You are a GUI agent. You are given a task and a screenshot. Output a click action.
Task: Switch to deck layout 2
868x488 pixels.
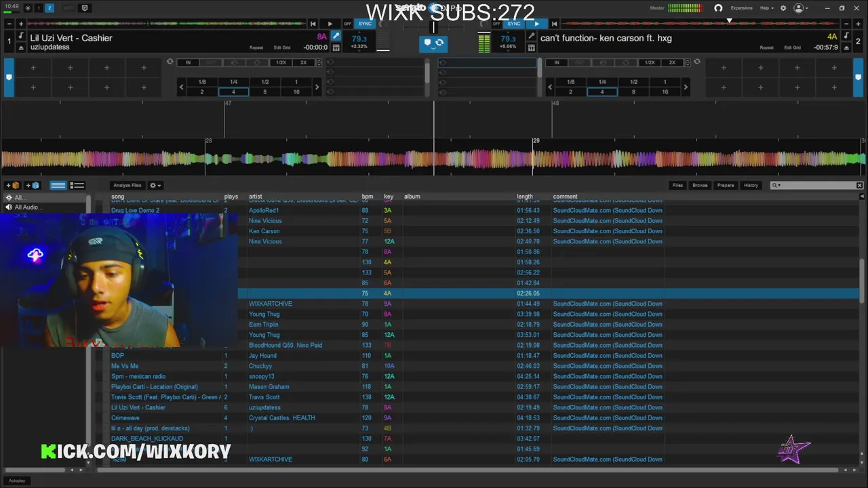[x=50, y=8]
